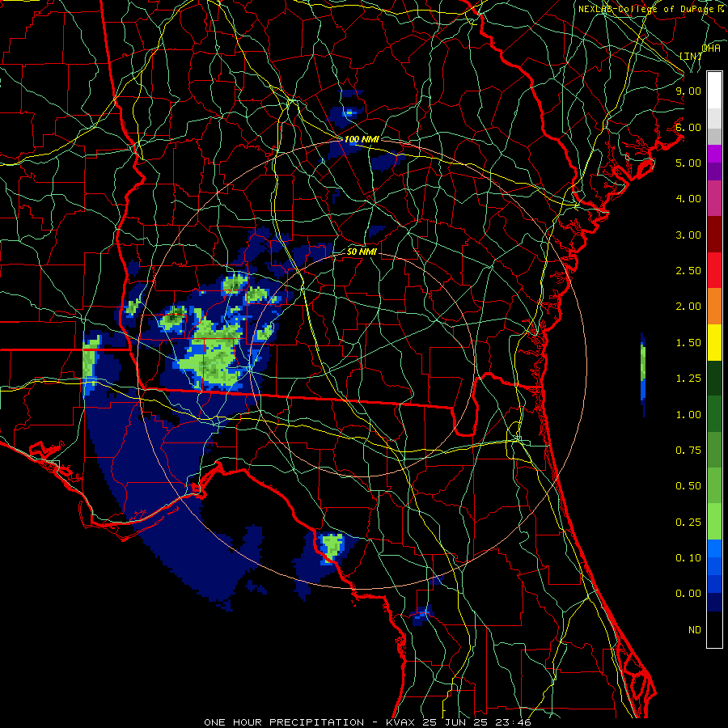The height and width of the screenshot is (728, 728).
Task: Click the 0.50 legend value
Action: point(688,486)
